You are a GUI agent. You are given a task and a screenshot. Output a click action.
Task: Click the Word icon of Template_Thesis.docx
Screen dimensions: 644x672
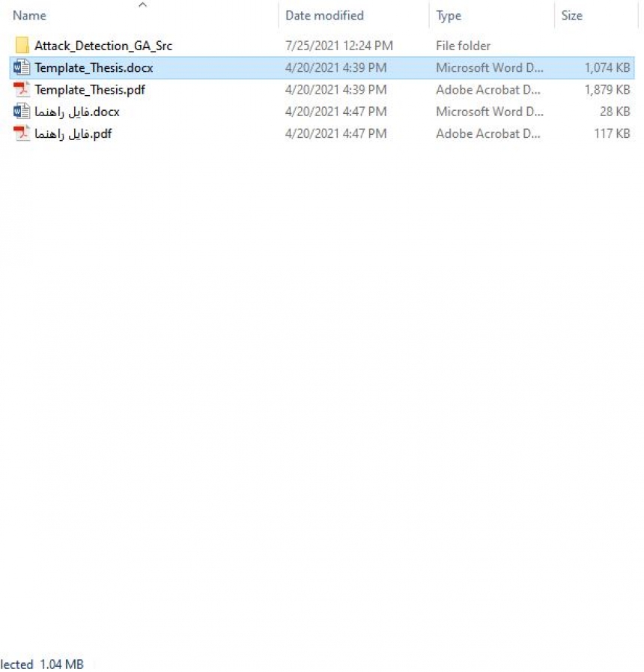[22, 67]
